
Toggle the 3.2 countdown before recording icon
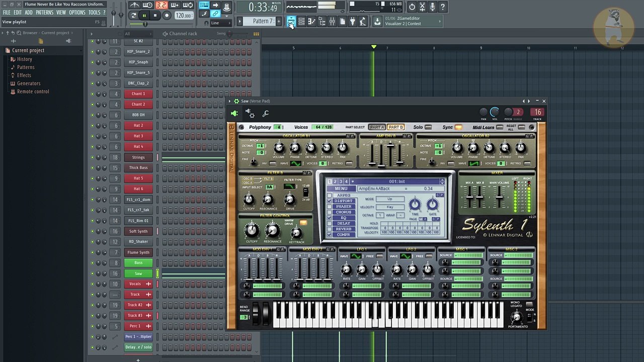[x=161, y=6]
